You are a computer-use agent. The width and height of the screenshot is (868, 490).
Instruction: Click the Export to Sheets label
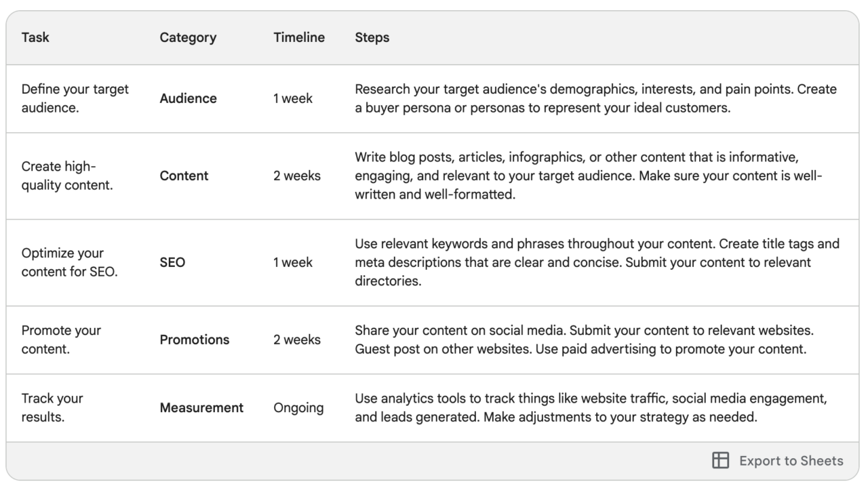791,461
